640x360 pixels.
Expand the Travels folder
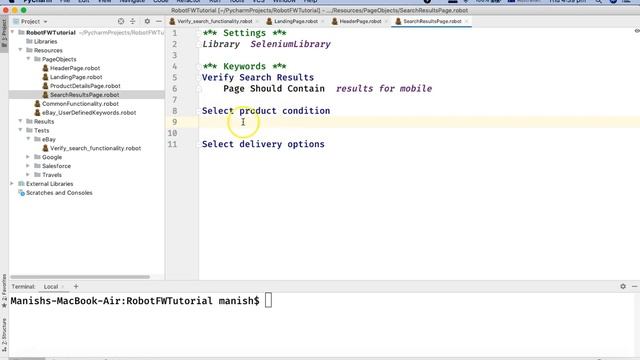point(28,175)
